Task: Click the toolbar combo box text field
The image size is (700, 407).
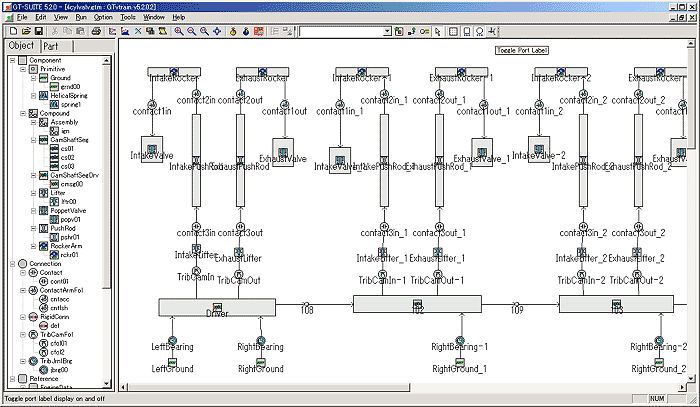Action: 342,31
